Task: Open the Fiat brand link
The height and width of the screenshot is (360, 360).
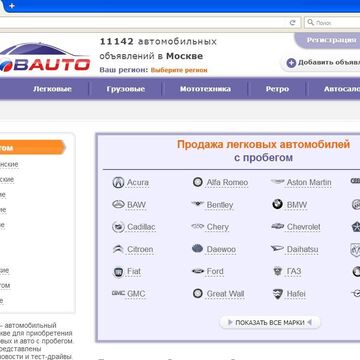Action: coord(134,272)
